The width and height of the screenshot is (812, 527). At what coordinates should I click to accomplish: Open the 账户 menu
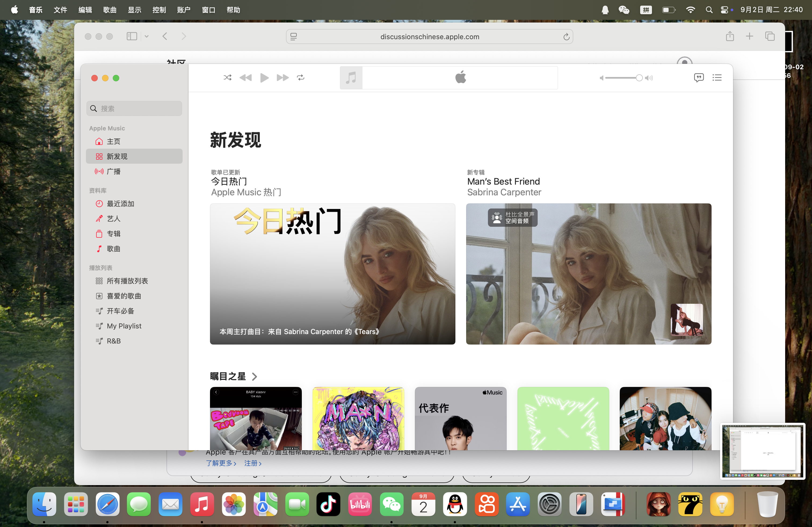click(x=184, y=10)
